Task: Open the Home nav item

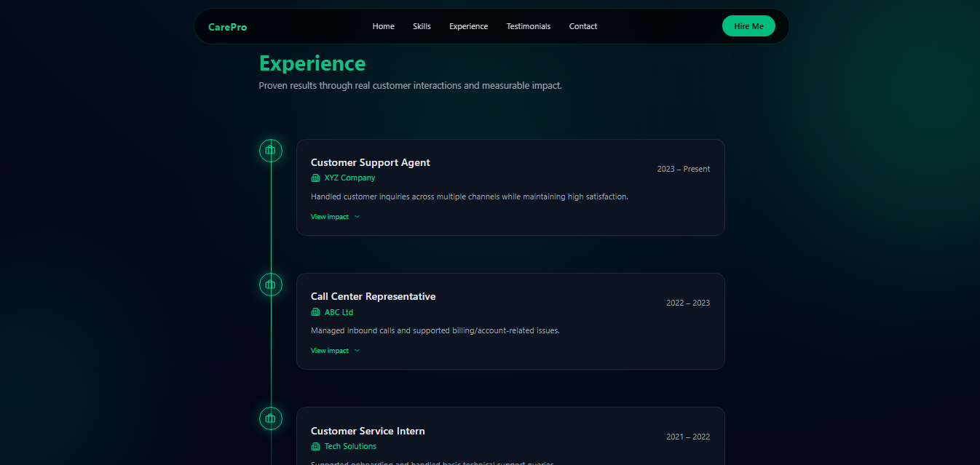Action: click(384, 26)
